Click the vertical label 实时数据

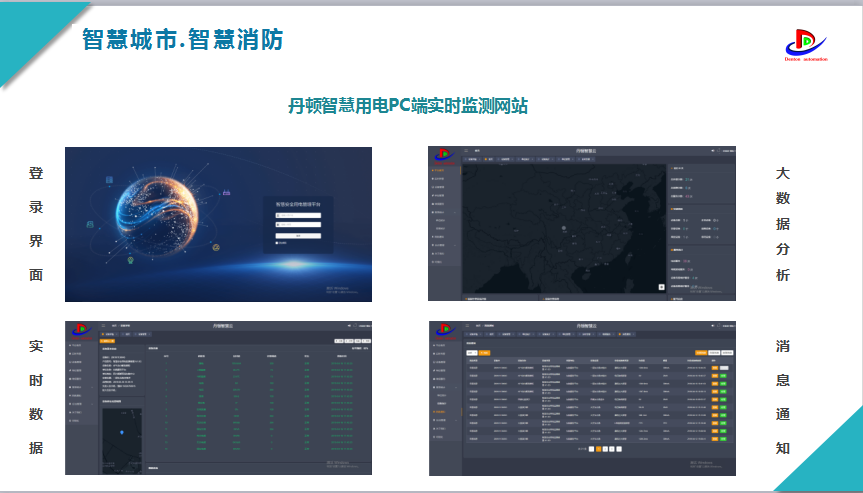36,397
